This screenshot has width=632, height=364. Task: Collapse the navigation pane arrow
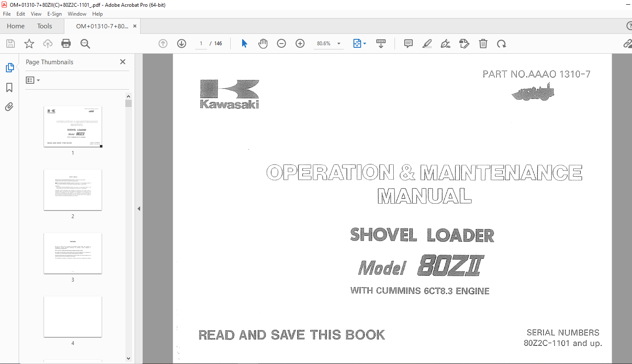coord(139,208)
